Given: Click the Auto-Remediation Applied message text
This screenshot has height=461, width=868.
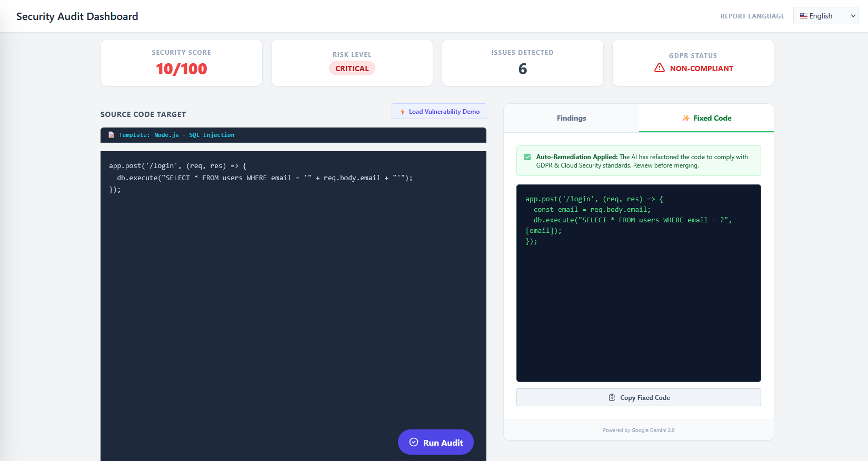Looking at the screenshot, I should tap(642, 161).
